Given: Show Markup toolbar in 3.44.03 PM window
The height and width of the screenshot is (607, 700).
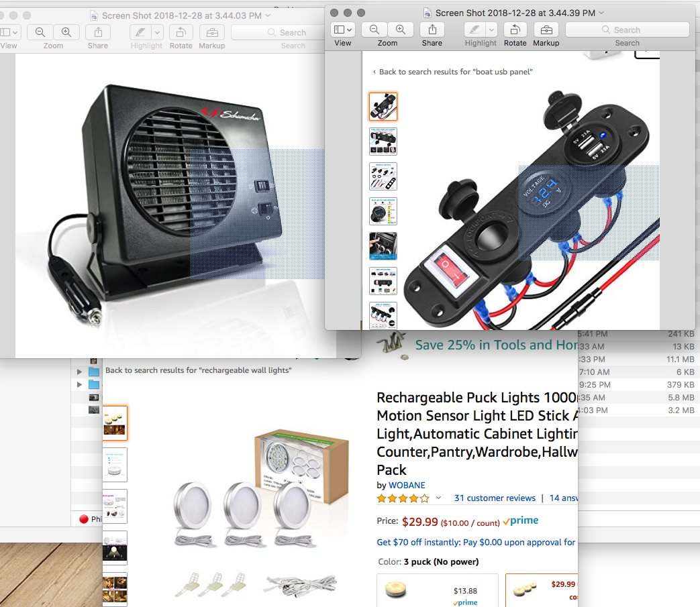Looking at the screenshot, I should tap(212, 33).
